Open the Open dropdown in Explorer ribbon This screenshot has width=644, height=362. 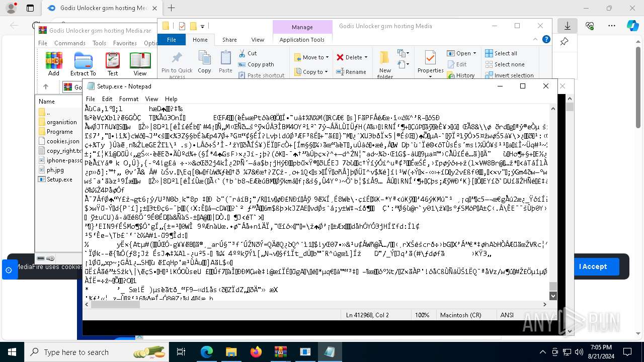coord(462,53)
